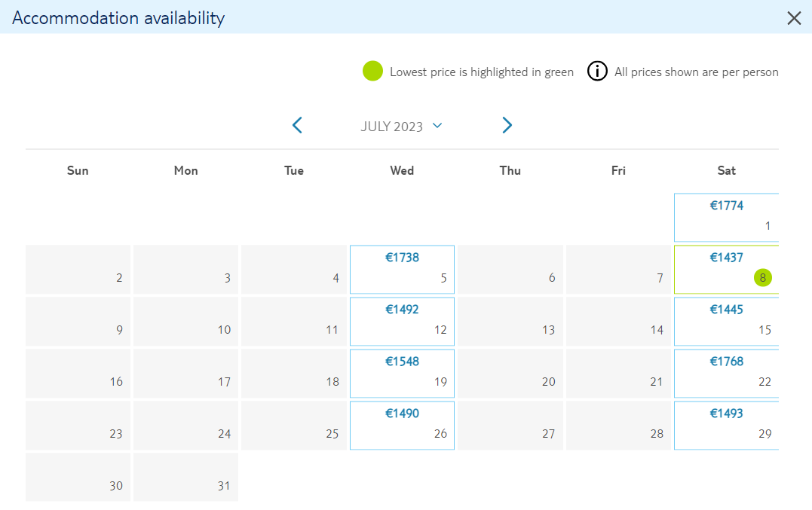Select July 5 priced €1738
The height and width of the screenshot is (510, 812).
402,270
